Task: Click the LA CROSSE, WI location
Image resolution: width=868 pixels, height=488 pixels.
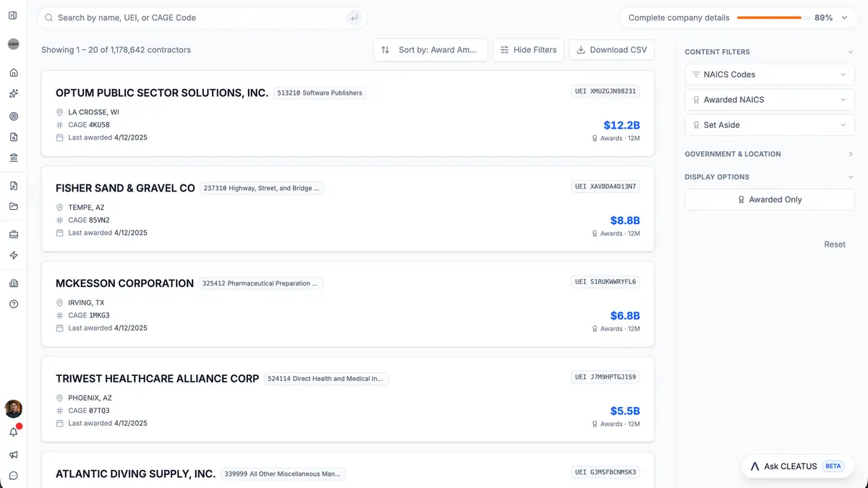Action: [x=94, y=112]
